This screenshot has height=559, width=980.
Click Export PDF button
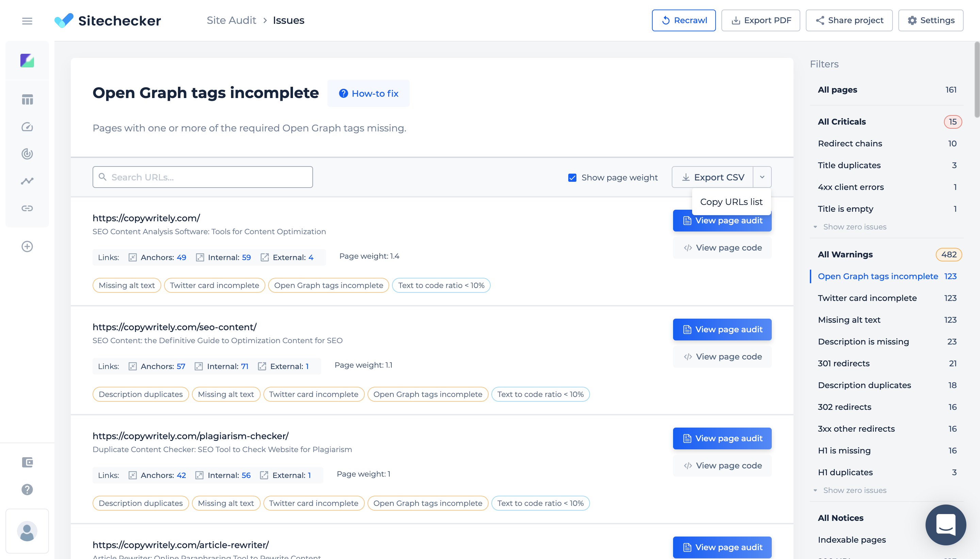(761, 20)
